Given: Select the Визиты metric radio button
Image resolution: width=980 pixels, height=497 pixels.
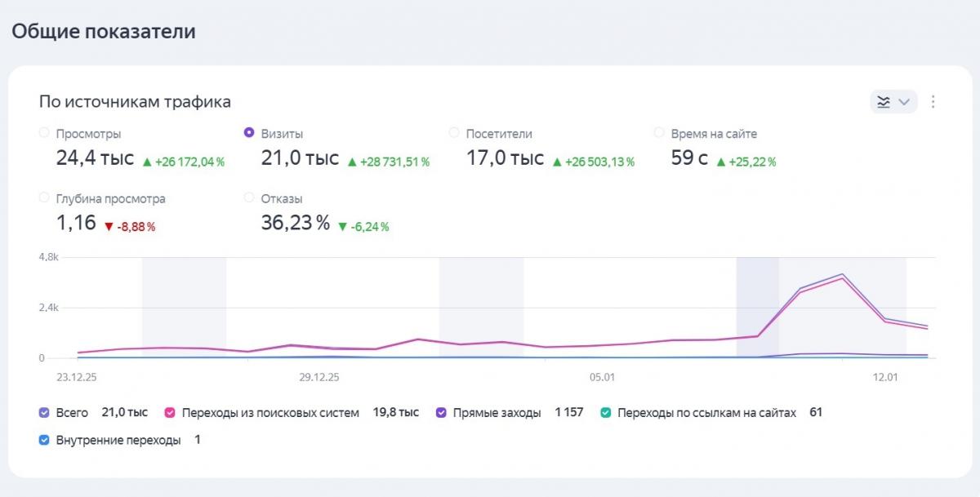Looking at the screenshot, I should click(x=249, y=133).
